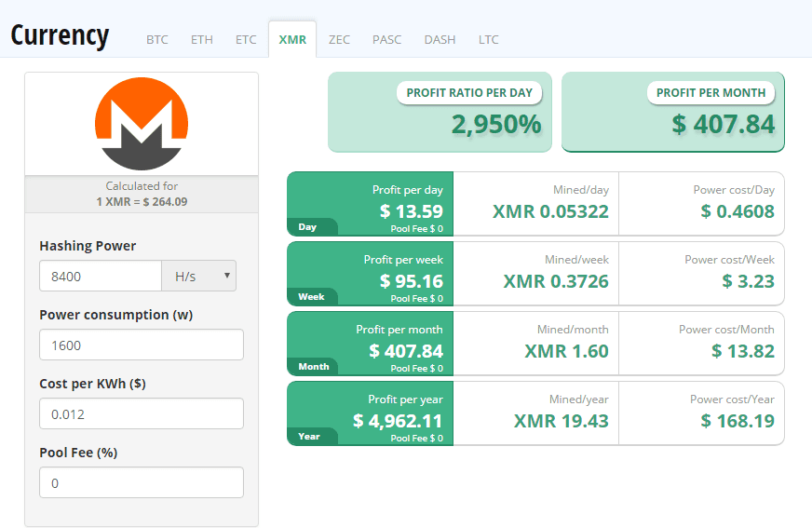Select the XMR currency tab
Image resolution: width=812 pixels, height=528 pixels.
292,39
